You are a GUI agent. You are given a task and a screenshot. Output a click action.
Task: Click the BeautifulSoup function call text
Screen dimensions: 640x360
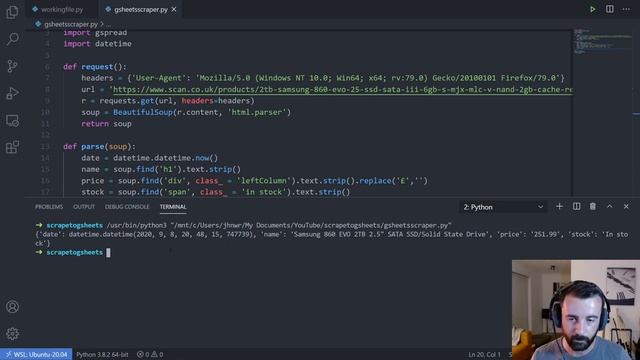[x=142, y=112]
